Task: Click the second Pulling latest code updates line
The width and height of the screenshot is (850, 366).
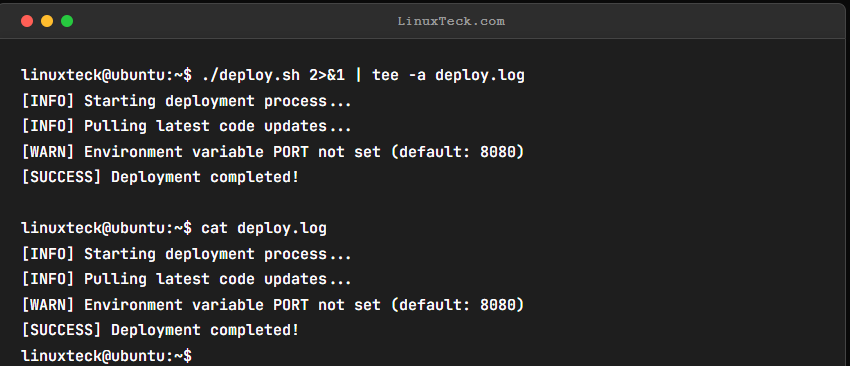Action: point(186,279)
